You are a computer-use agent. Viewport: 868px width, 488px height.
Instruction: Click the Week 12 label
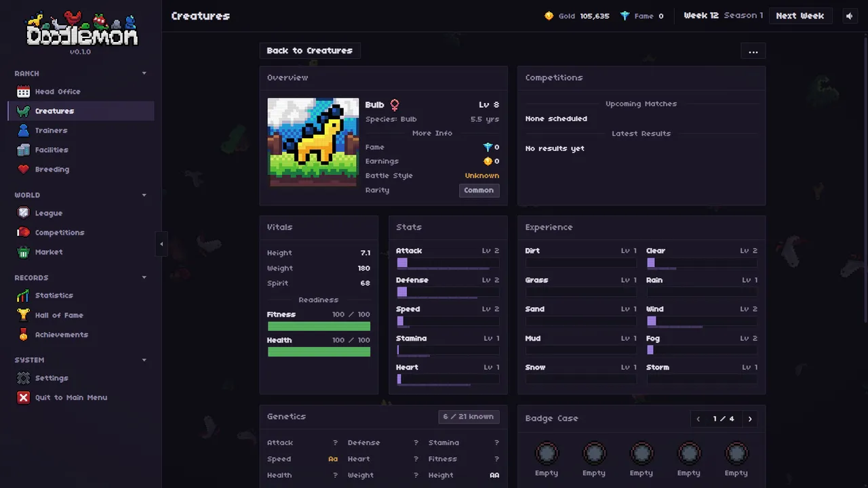pos(701,16)
